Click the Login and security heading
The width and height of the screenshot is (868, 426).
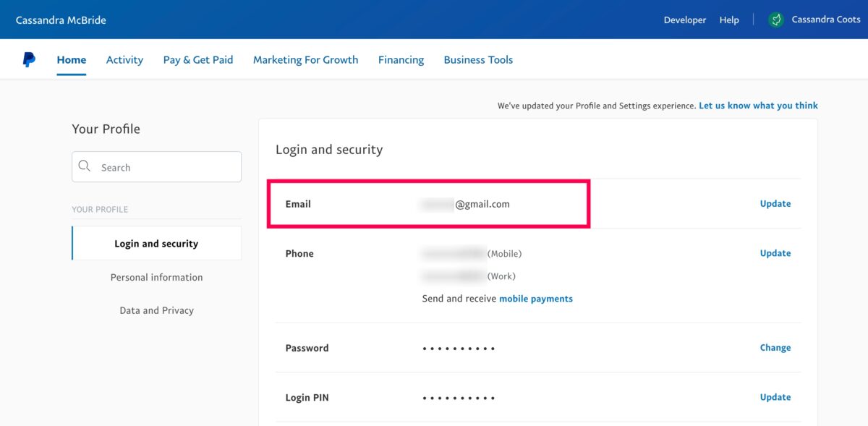click(x=329, y=150)
